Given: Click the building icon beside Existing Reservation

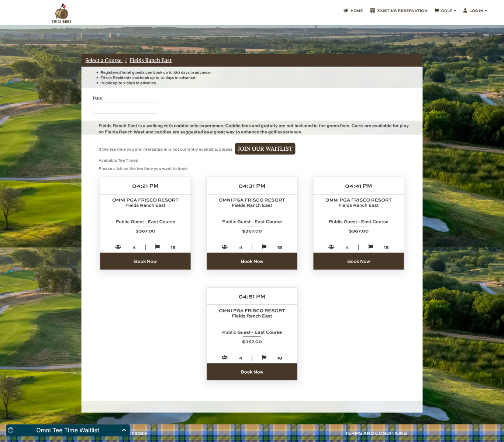Looking at the screenshot, I should (373, 11).
